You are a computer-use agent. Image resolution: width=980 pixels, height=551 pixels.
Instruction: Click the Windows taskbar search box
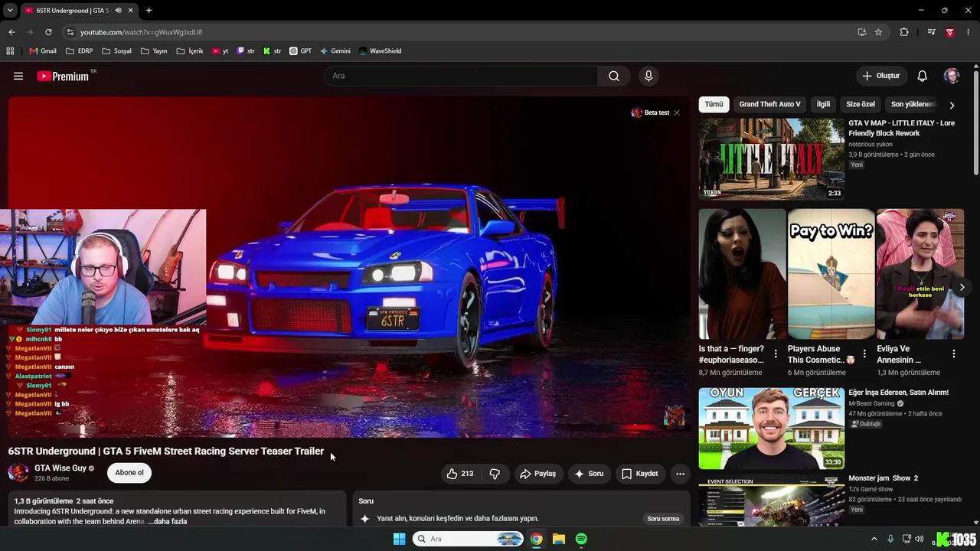tap(469, 539)
